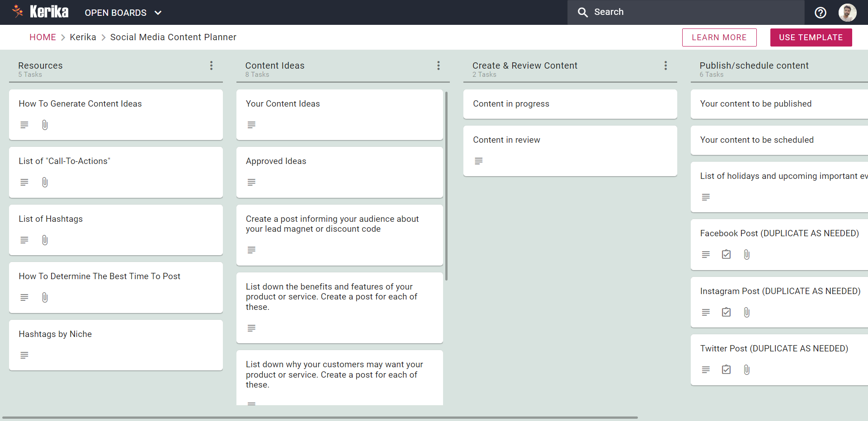Open description icon on List of holidays card

point(706,197)
